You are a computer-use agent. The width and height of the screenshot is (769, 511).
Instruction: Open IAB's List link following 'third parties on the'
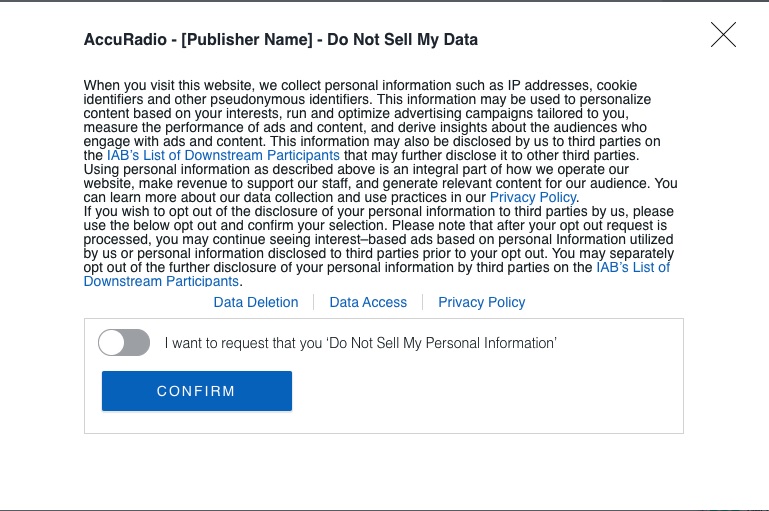pyautogui.click(x=223, y=156)
